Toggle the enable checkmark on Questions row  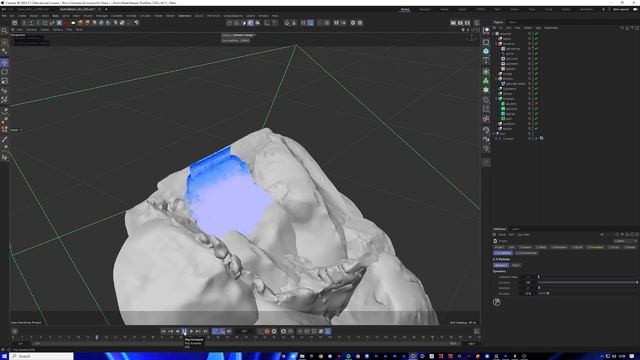(x=536, y=124)
